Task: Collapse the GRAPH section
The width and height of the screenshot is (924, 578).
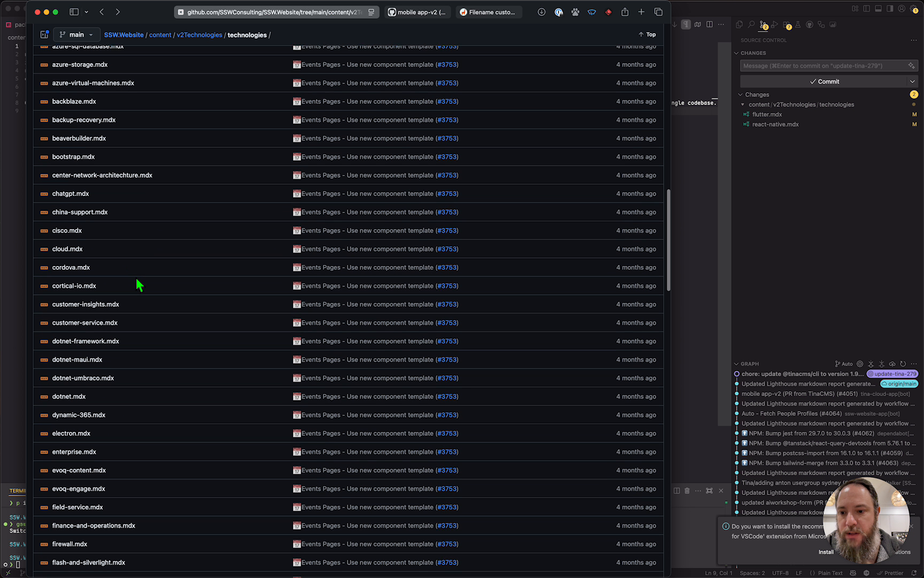Action: coord(749,364)
